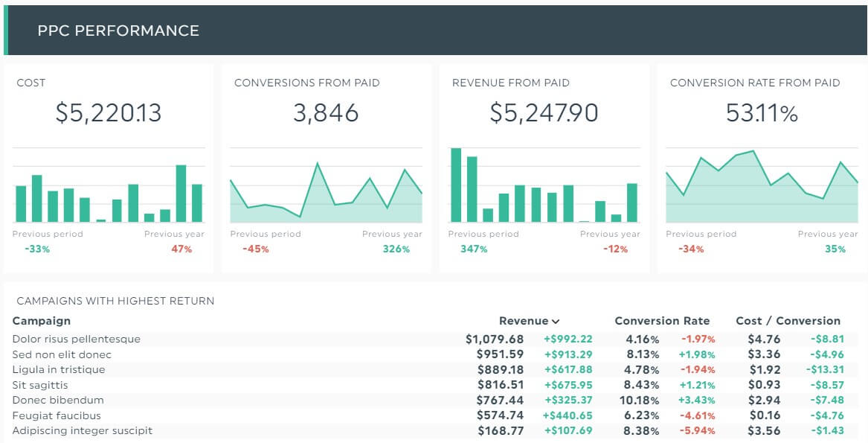The height and width of the screenshot is (443, 868).
Task: Select the 53.11% conversion rate value
Action: (x=760, y=113)
